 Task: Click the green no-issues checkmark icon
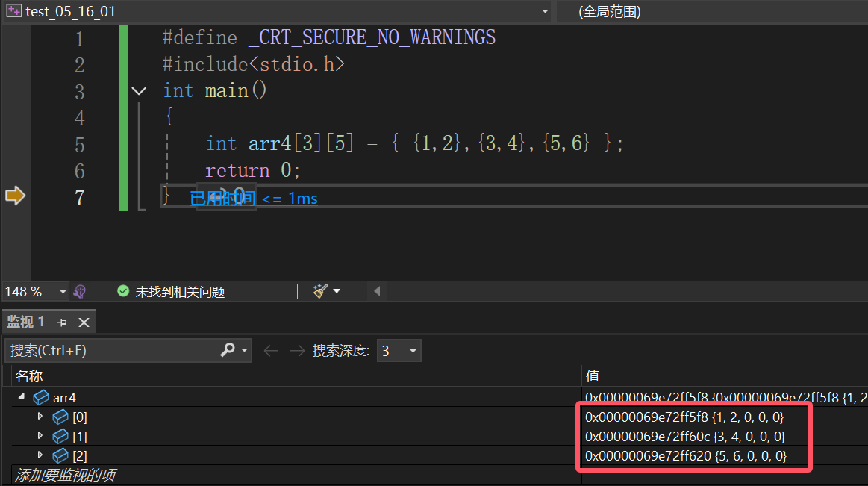point(123,291)
